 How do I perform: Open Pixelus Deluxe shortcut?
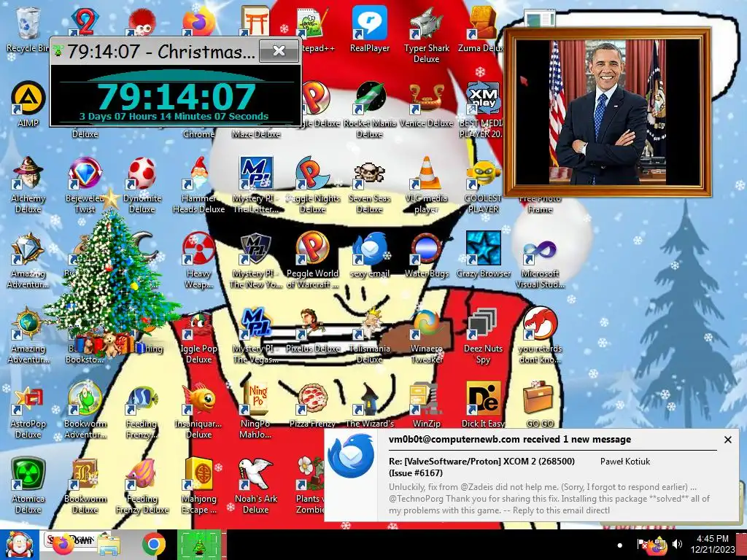(x=312, y=332)
